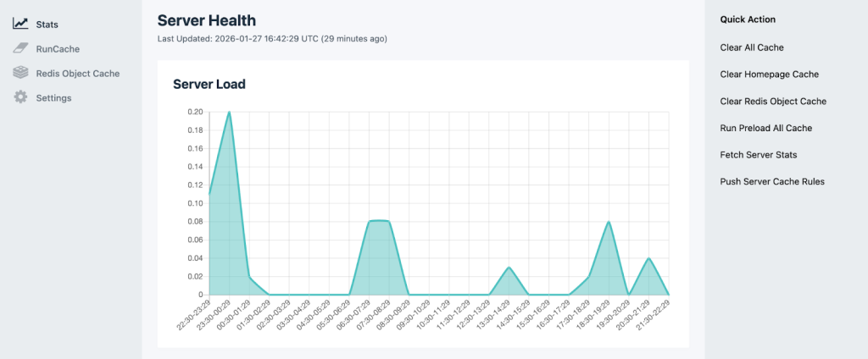This screenshot has width=868, height=359.
Task: Run Preload All Cache
Action: (x=765, y=128)
